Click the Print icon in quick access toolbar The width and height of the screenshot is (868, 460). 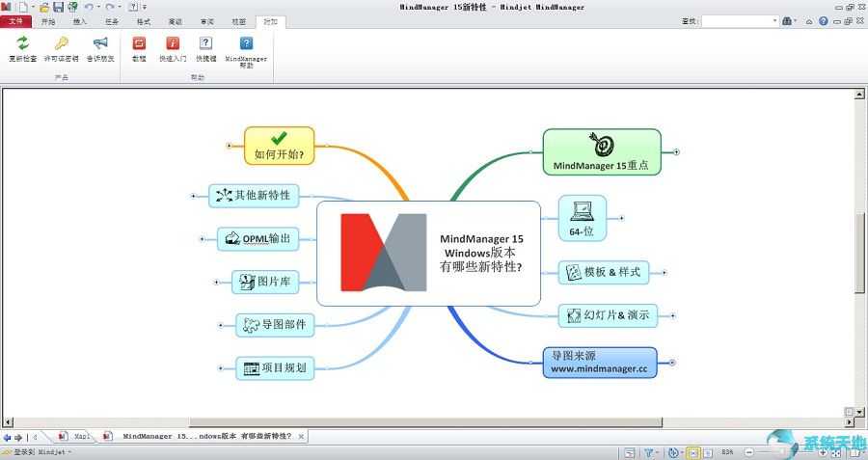(x=72, y=7)
